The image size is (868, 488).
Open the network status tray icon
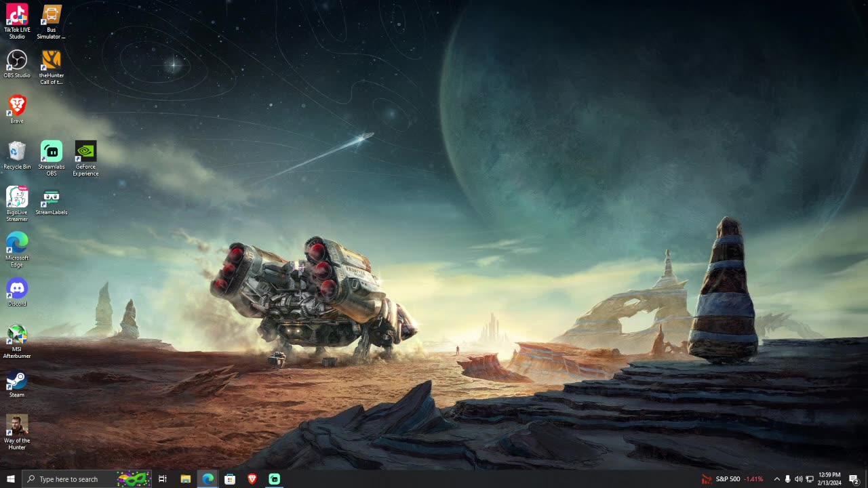809,479
